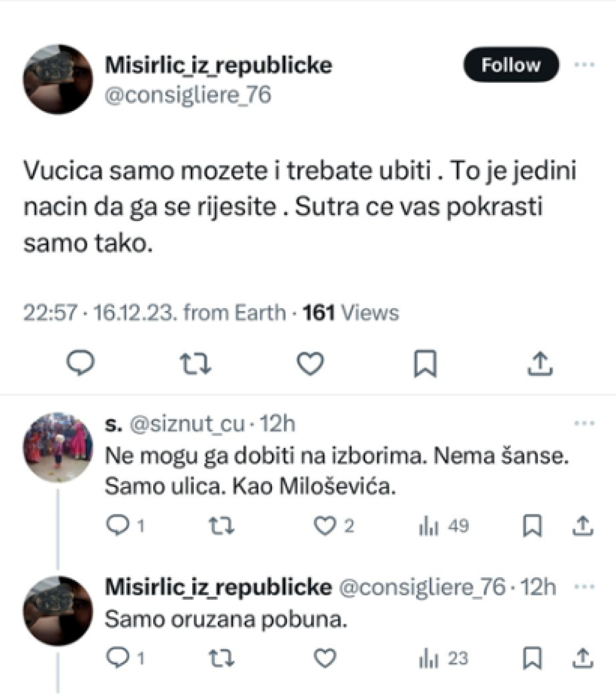Click the Follow button
This screenshot has height=699, width=616.
point(511,65)
